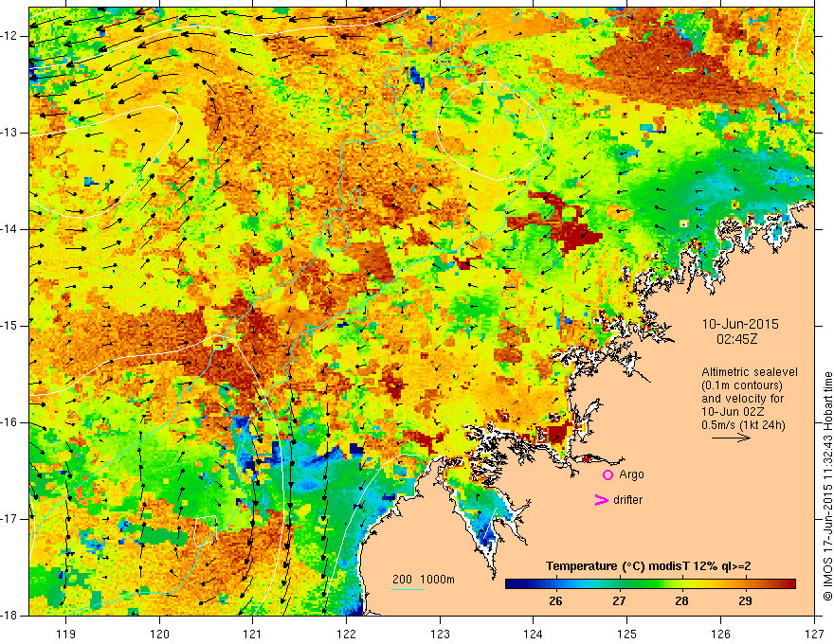Click longitude axis label 126

coord(720,634)
